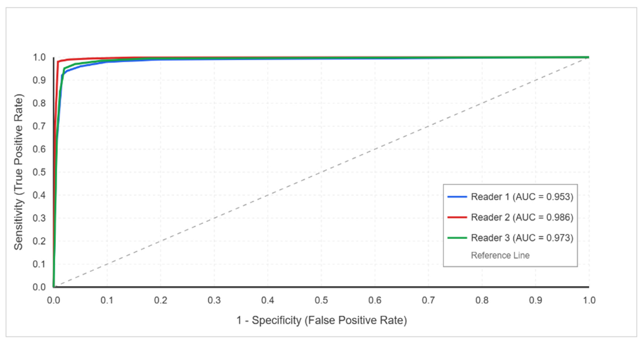Click the red legend line swatch

[457, 217]
